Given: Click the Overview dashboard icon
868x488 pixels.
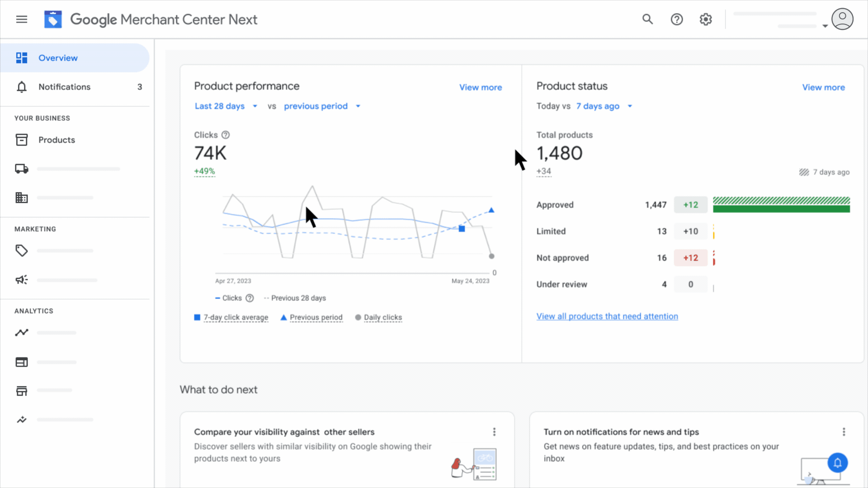Looking at the screenshot, I should coord(22,58).
